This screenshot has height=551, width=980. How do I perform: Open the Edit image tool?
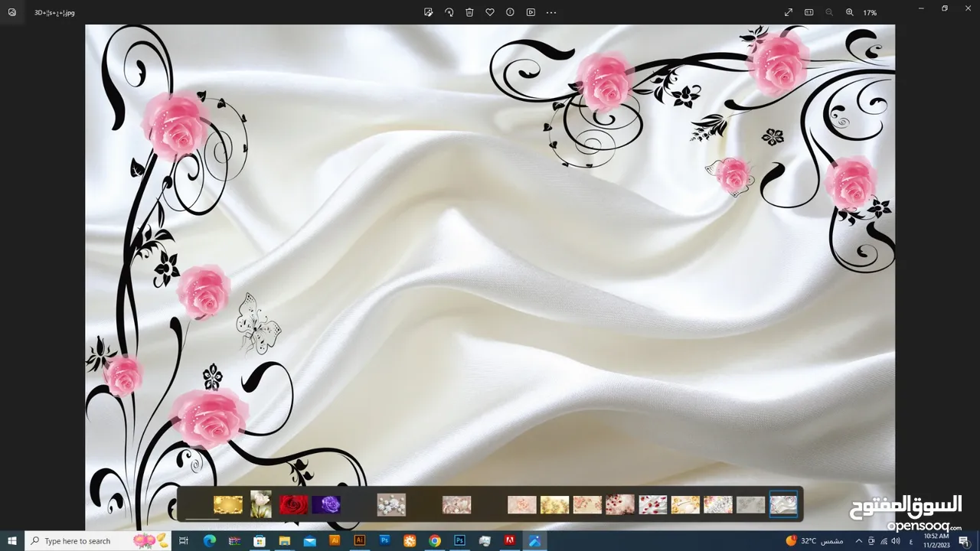tap(429, 12)
